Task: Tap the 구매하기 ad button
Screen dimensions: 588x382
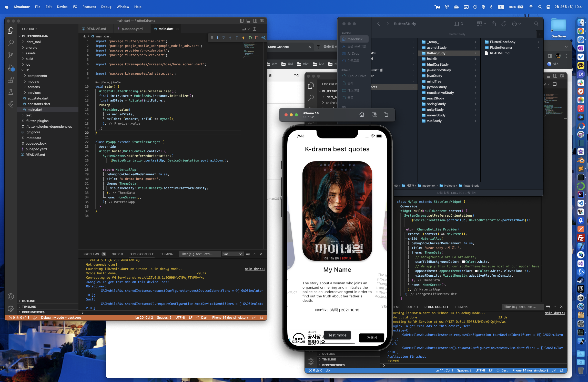Action: [371, 337]
